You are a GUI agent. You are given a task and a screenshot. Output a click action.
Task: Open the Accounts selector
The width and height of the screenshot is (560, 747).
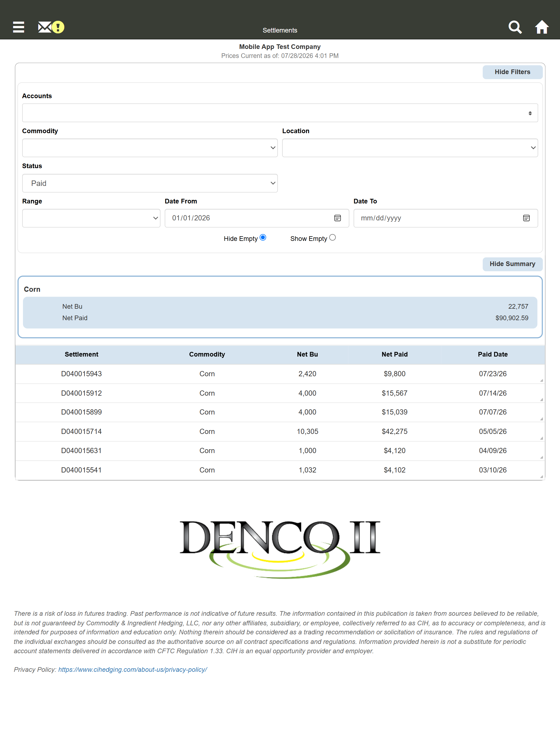(x=280, y=113)
